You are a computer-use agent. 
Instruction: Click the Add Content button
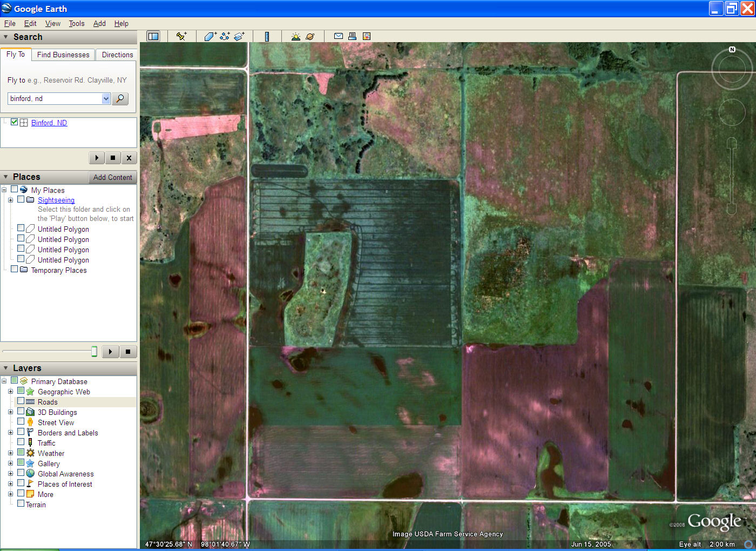click(112, 177)
